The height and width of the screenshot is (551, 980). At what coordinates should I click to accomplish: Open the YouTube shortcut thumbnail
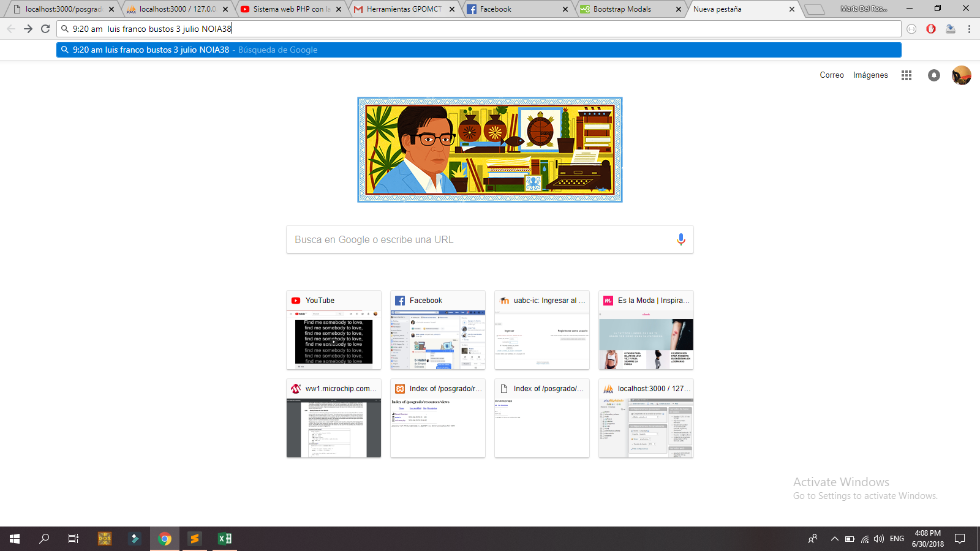click(334, 331)
